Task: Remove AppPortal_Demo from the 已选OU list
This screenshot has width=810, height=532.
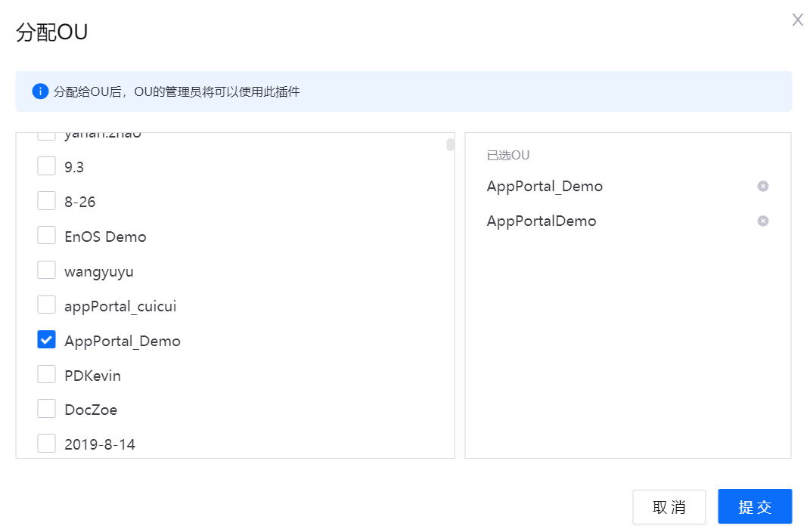Action: [x=763, y=186]
